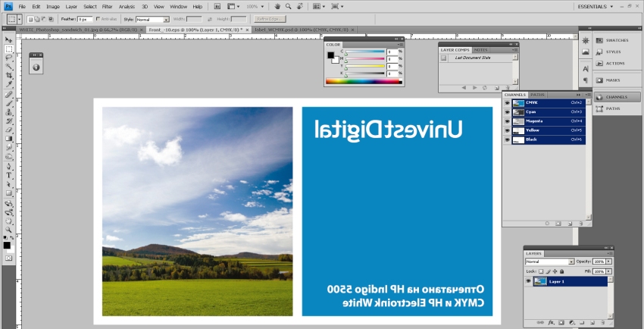Select the Type tool

click(x=8, y=175)
